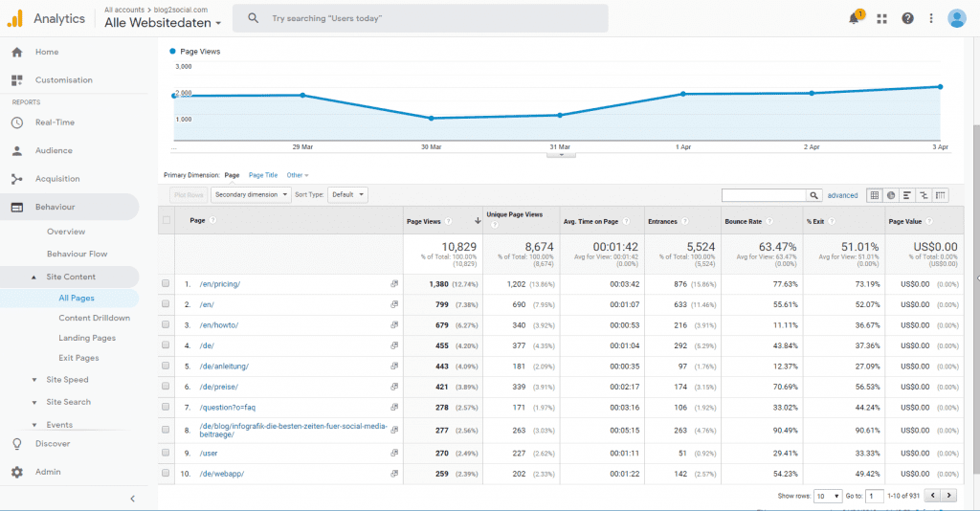Open the user account avatar
Viewport: 980px width, 511px height.
(956, 18)
